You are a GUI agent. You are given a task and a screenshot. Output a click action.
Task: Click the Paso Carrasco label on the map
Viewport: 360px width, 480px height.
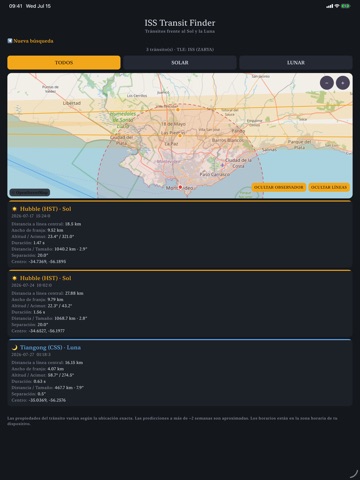coord(215,174)
